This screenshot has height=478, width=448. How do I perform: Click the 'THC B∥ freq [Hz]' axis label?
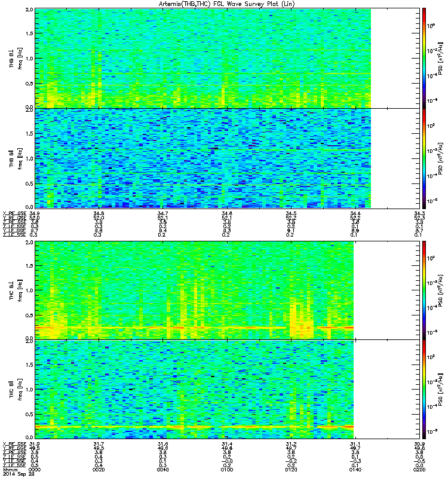16,390
